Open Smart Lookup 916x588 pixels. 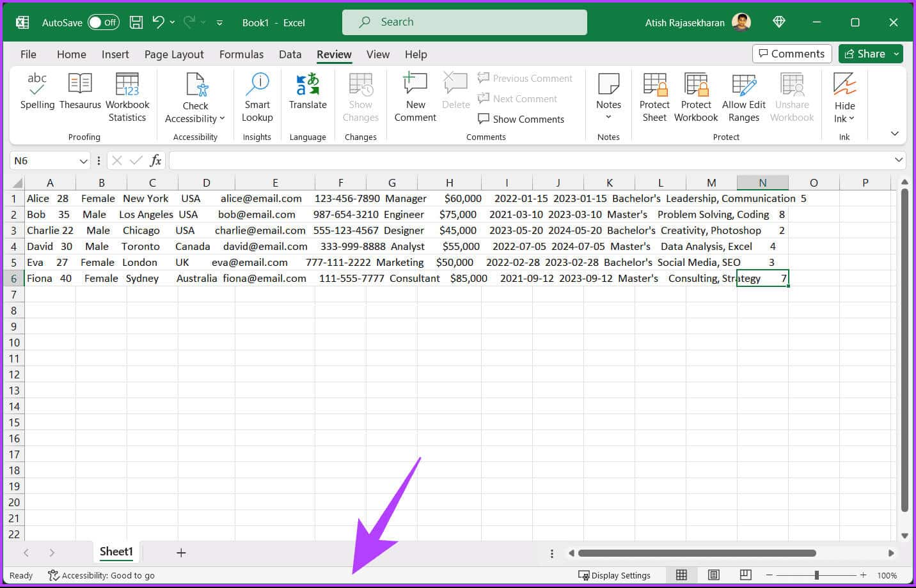point(257,97)
